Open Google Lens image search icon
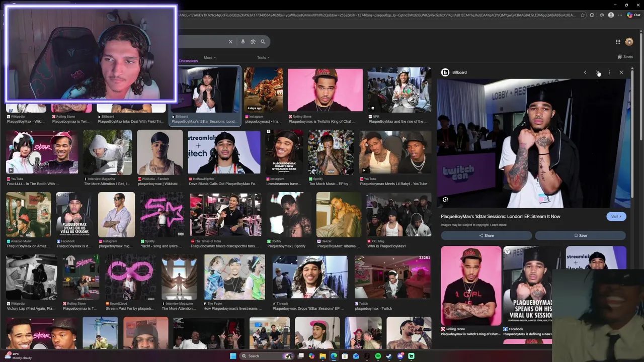644x362 pixels. pos(253,42)
